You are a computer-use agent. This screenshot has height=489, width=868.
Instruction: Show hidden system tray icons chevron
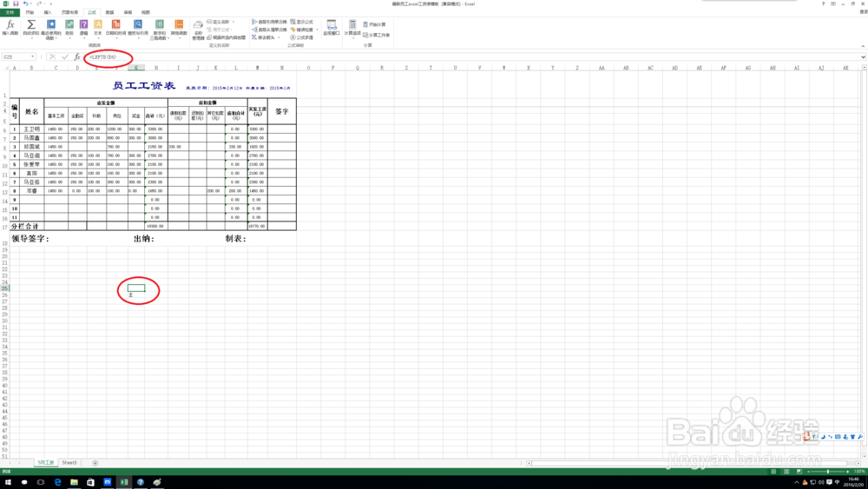tap(797, 482)
